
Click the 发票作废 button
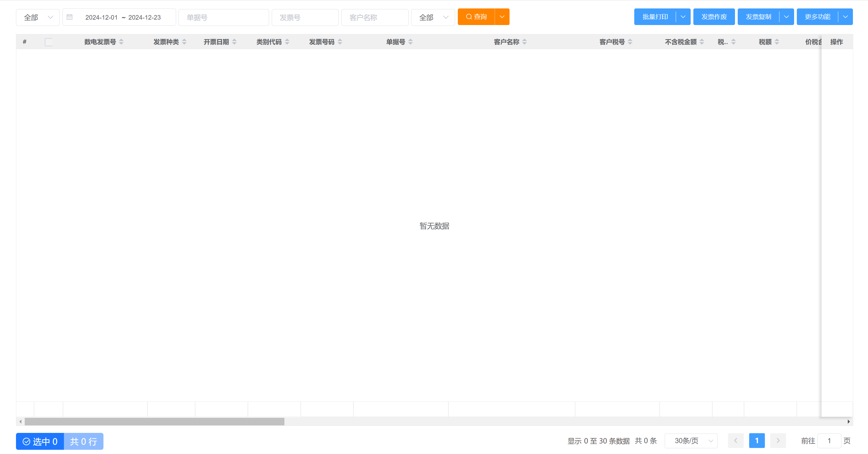coord(714,17)
